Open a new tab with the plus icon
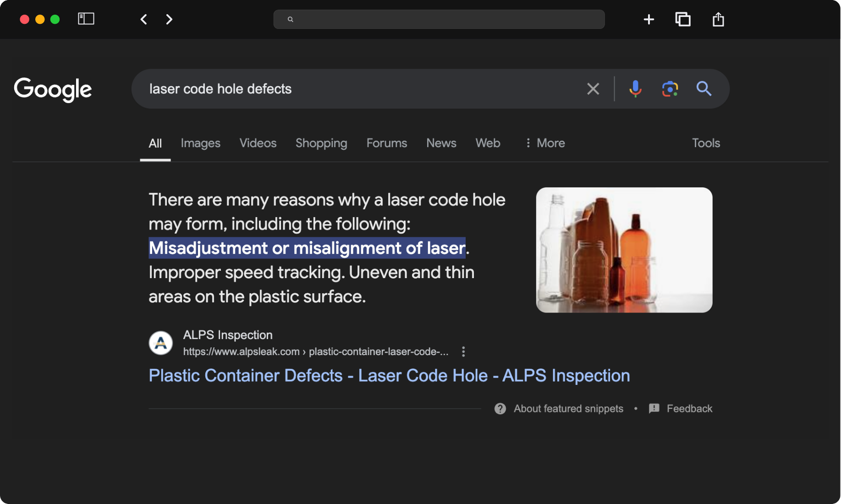Screen dimensions: 841x504 pos(649,19)
